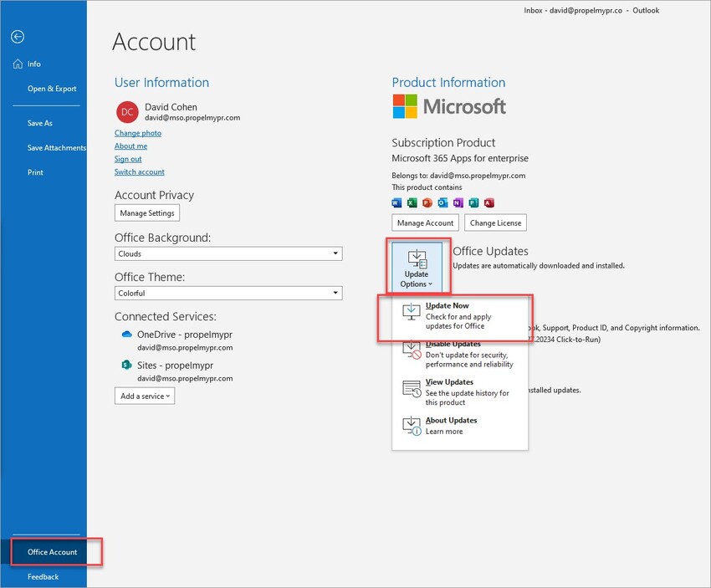Click the back arrow at top of sidebar
This screenshot has height=588, width=711.
point(17,36)
